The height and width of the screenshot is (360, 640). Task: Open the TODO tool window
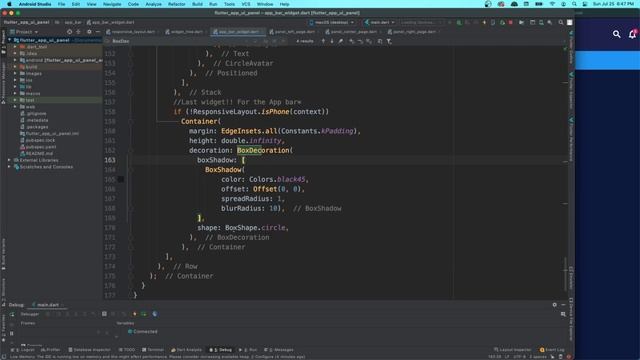127,350
